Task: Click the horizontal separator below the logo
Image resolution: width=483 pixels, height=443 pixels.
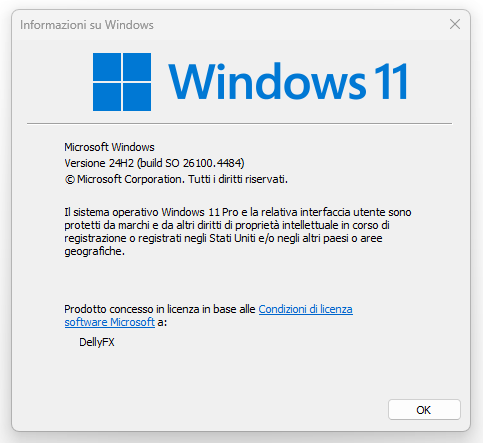Action: tap(239, 123)
